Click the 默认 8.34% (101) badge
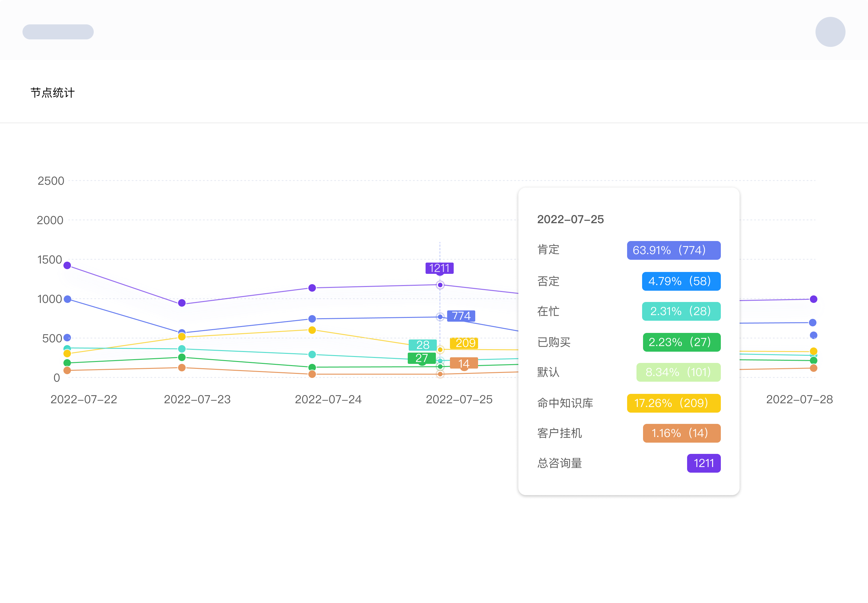868x603 pixels. [678, 372]
